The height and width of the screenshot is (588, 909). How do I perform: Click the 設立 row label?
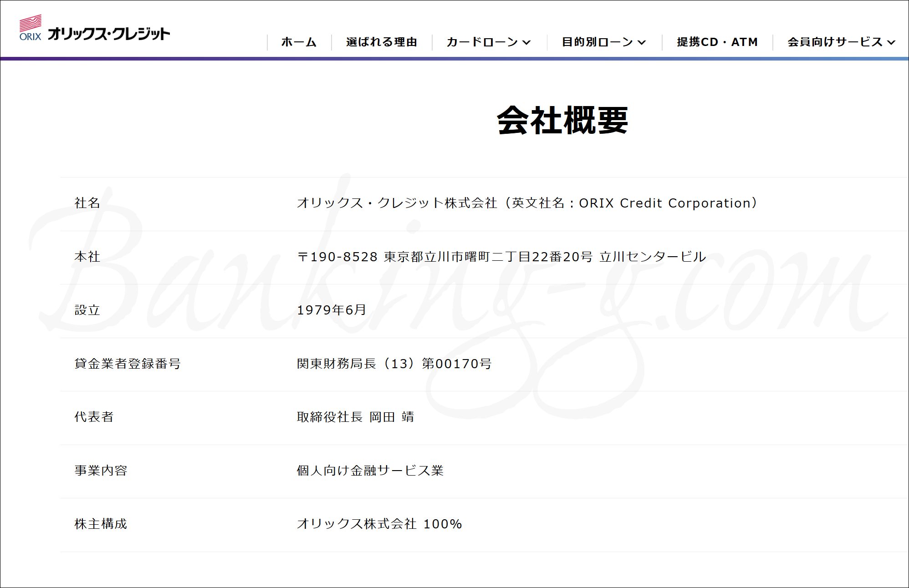(87, 310)
